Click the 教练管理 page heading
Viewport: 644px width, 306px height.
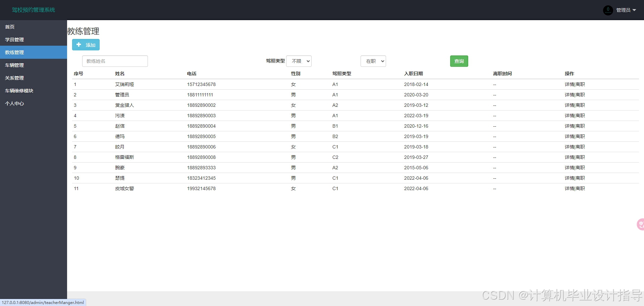(83, 31)
